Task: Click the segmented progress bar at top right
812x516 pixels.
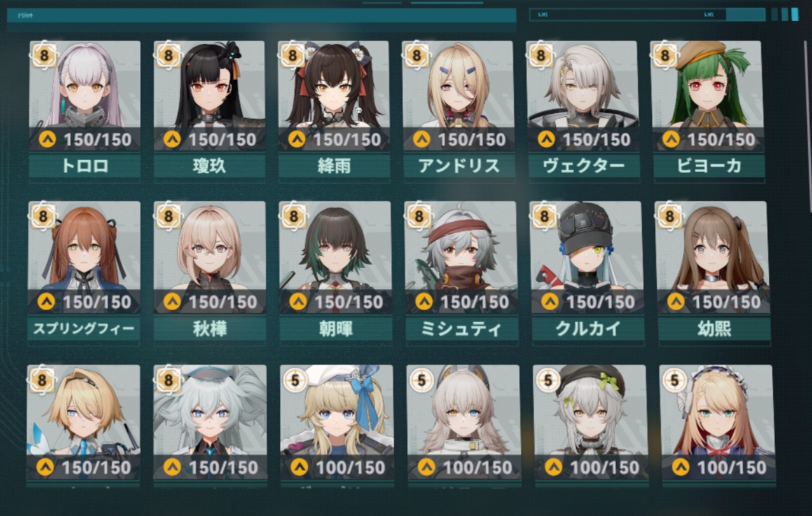Action: pos(647,15)
